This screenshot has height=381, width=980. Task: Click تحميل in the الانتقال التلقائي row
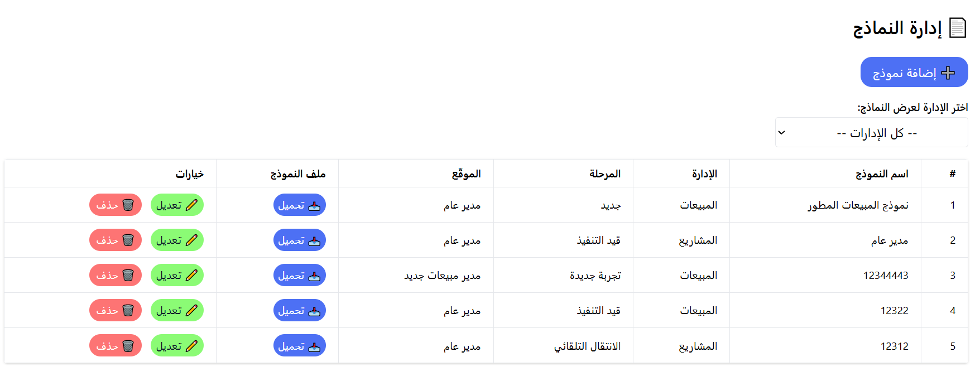[x=299, y=345]
